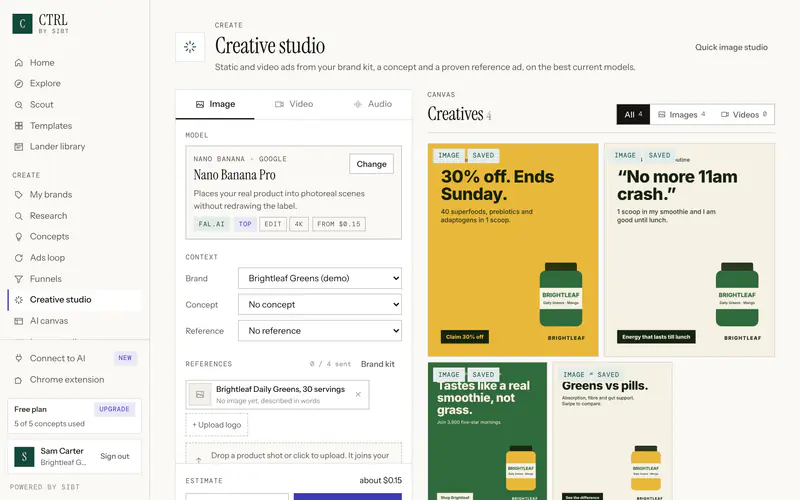
Task: Open the Connect to AI plug icon
Action: pyautogui.click(x=19, y=358)
